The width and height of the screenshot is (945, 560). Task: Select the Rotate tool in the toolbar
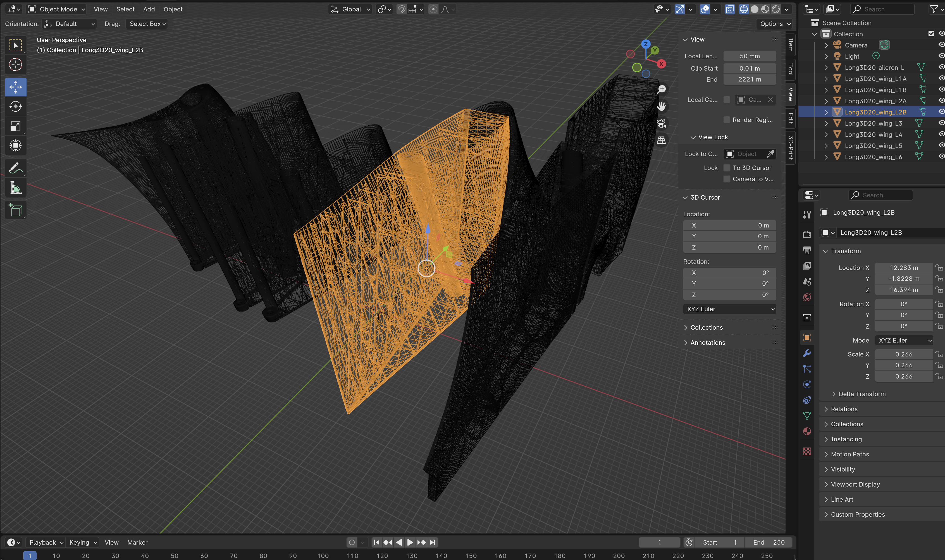click(15, 107)
